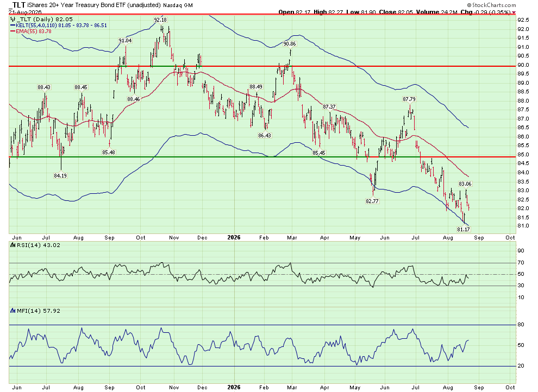538x392 pixels.
Task: Click the 81.17 lowest price label
Action: (x=464, y=229)
